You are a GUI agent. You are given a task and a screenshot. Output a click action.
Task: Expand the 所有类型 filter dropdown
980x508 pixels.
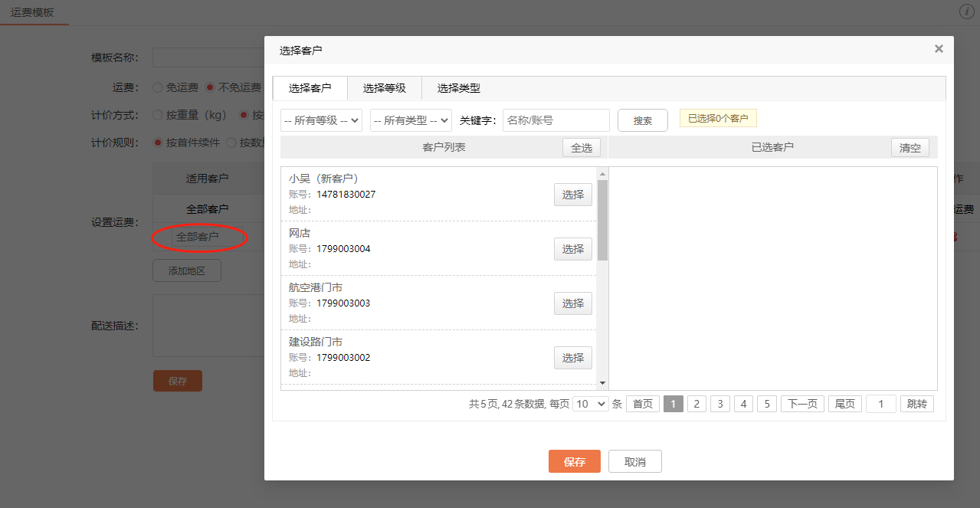pyautogui.click(x=411, y=120)
